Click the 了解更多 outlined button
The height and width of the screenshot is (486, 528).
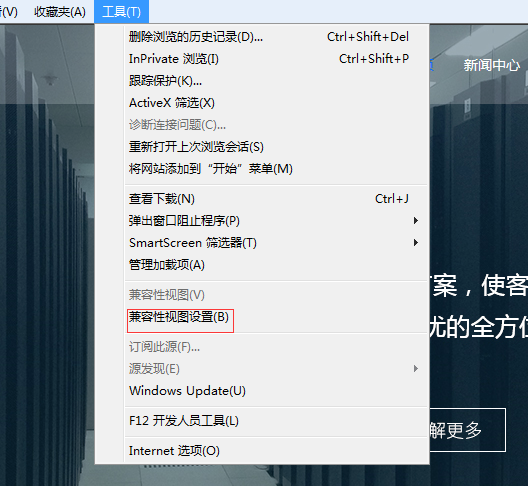(x=467, y=430)
